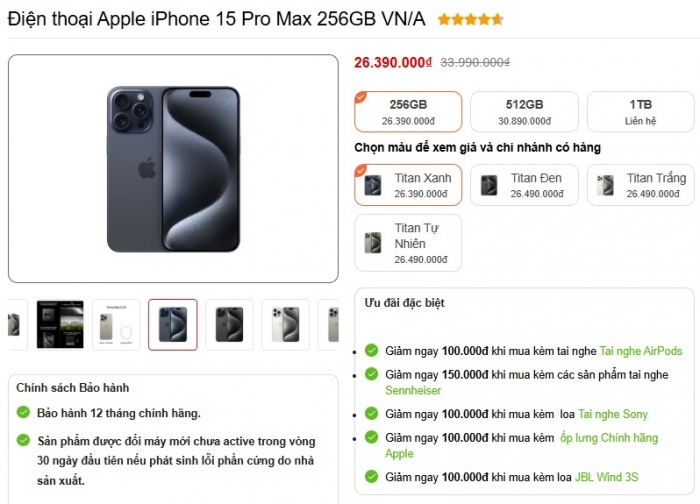This screenshot has width=700, height=504.
Task: Pick Titan Tự Nhiên color option
Action: point(408,243)
